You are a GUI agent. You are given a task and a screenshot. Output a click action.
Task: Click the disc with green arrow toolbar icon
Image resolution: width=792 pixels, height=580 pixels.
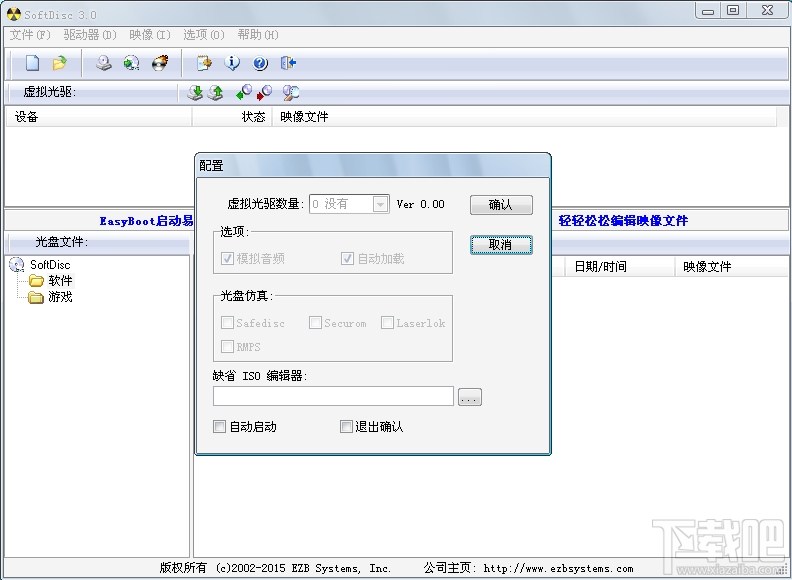coord(131,63)
